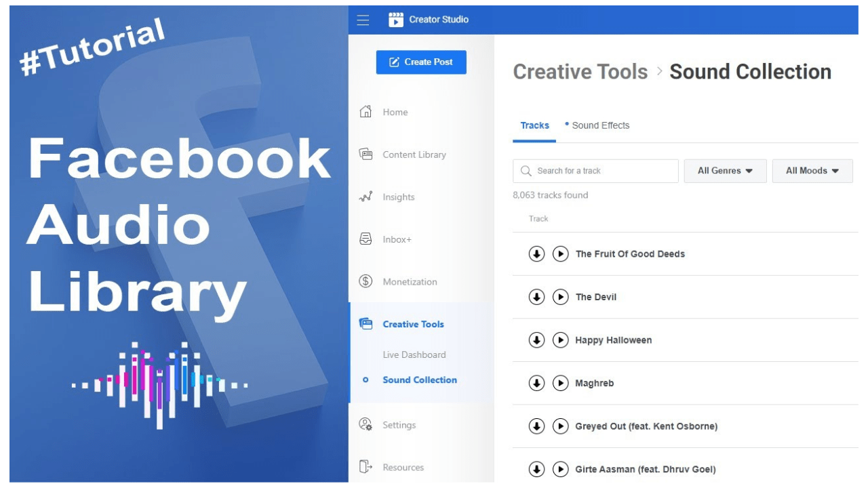Click Greyed Out (feat. Kent Osborne) title
This screenshot has width=868, height=488.
(646, 426)
